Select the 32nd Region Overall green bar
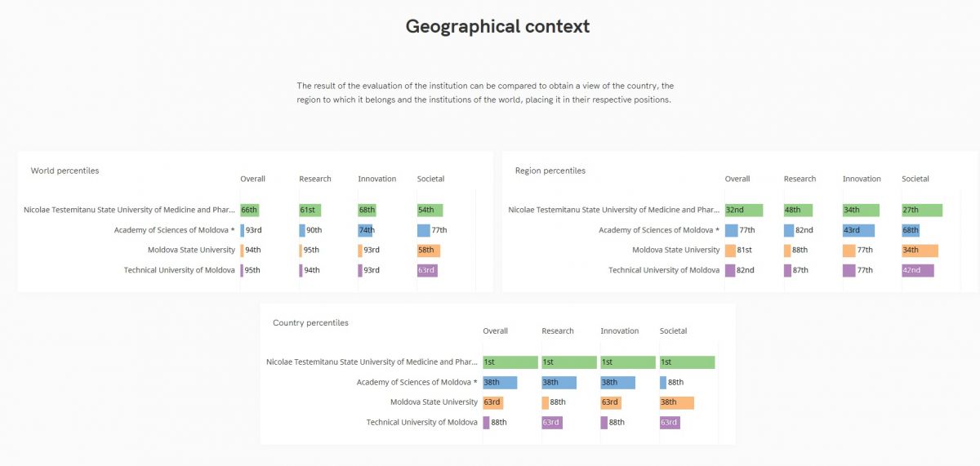Viewport: 980px width, 466px height. [x=743, y=210]
